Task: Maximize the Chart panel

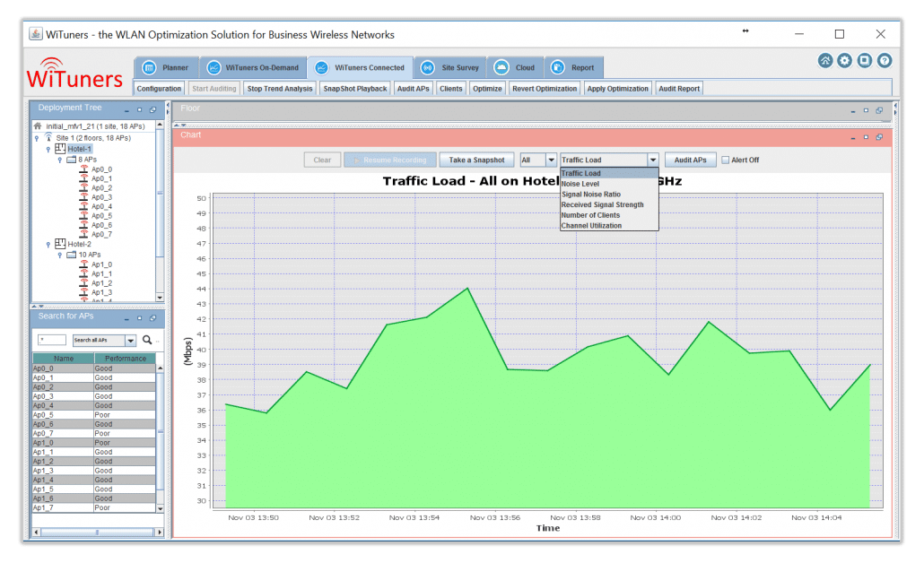Action: pos(866,136)
